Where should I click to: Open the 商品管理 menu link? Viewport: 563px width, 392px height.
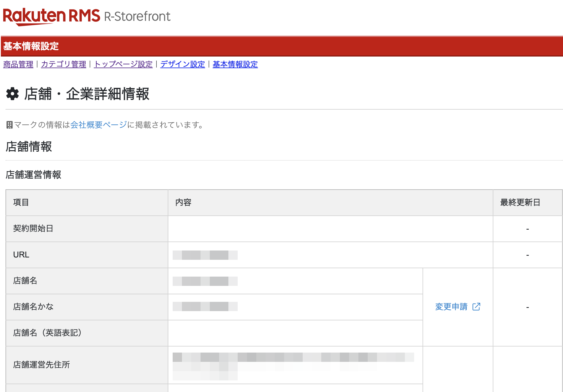click(18, 64)
